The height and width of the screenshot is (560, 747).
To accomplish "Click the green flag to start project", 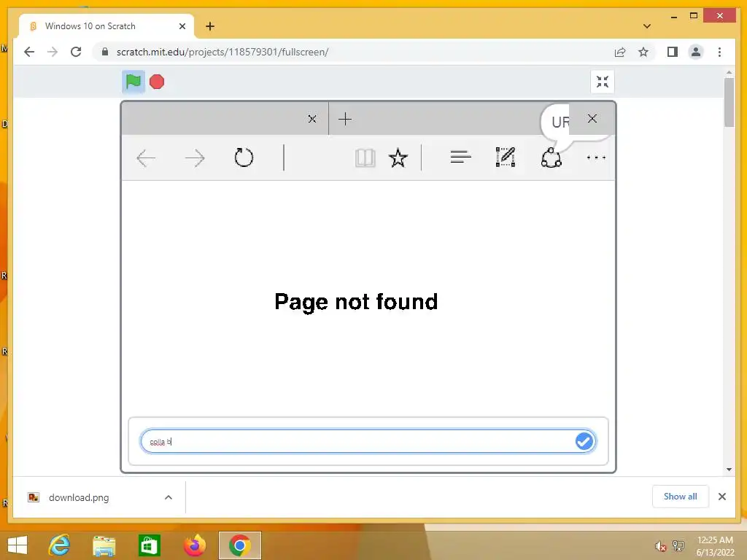I will tap(133, 82).
